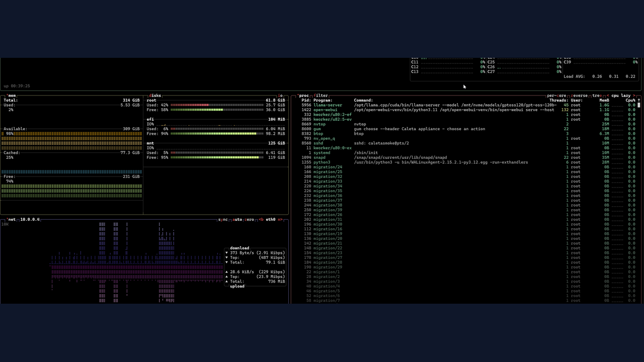Click the 'cpu lazy' sort mode label

pyautogui.click(x=621, y=96)
